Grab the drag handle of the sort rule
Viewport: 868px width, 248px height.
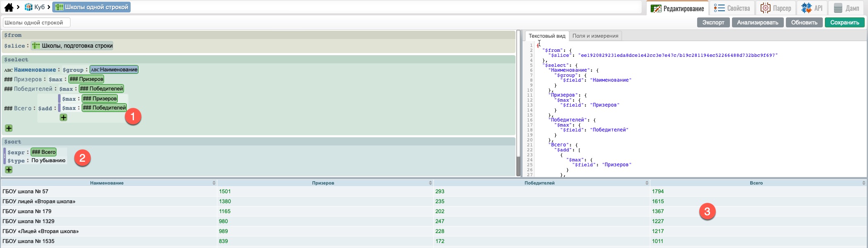[x=5, y=156]
